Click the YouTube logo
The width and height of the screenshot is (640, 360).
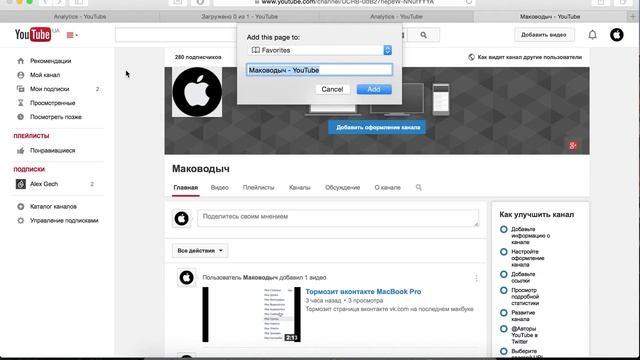[33, 35]
